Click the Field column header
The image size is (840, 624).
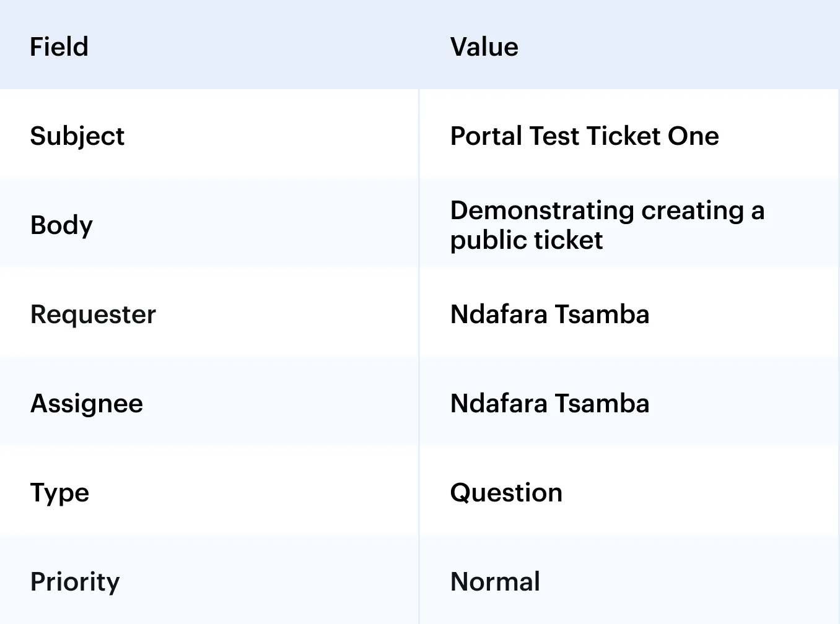59,47
